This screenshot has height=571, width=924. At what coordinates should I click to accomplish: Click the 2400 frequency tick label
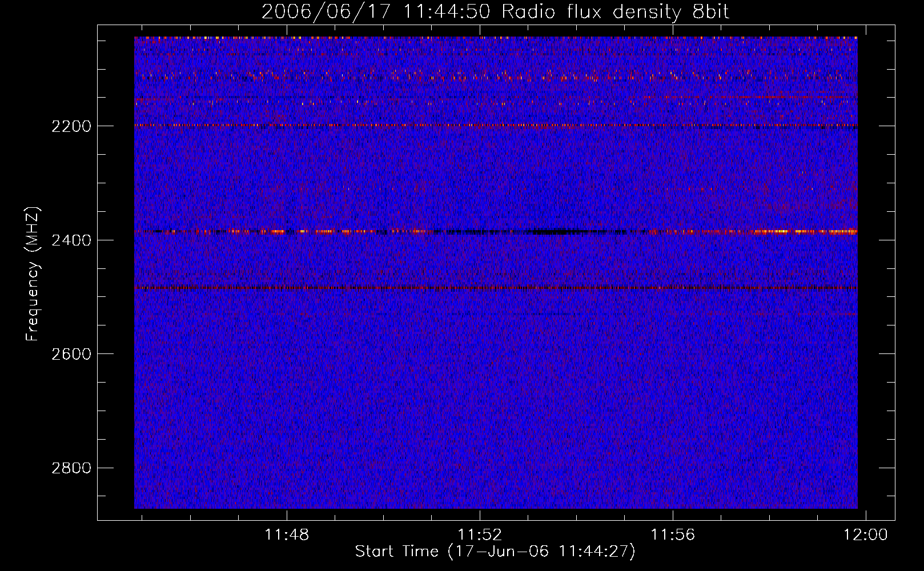tap(71, 240)
